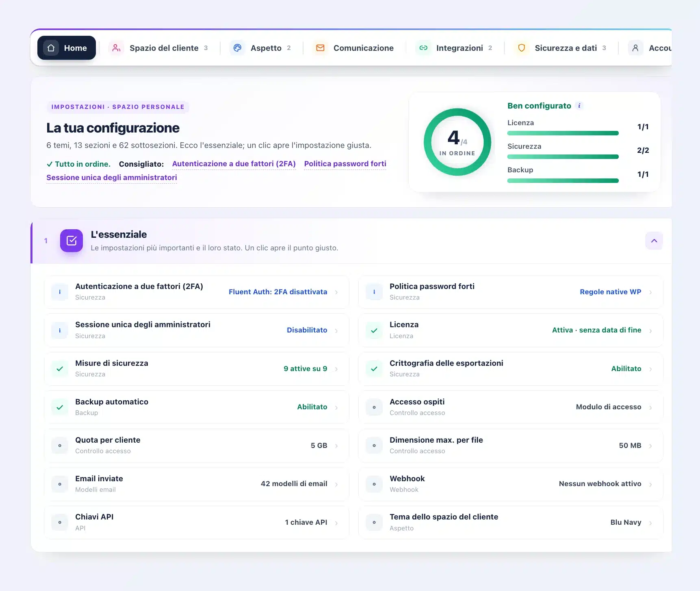Collapse the L'essenziale section

coord(654,241)
